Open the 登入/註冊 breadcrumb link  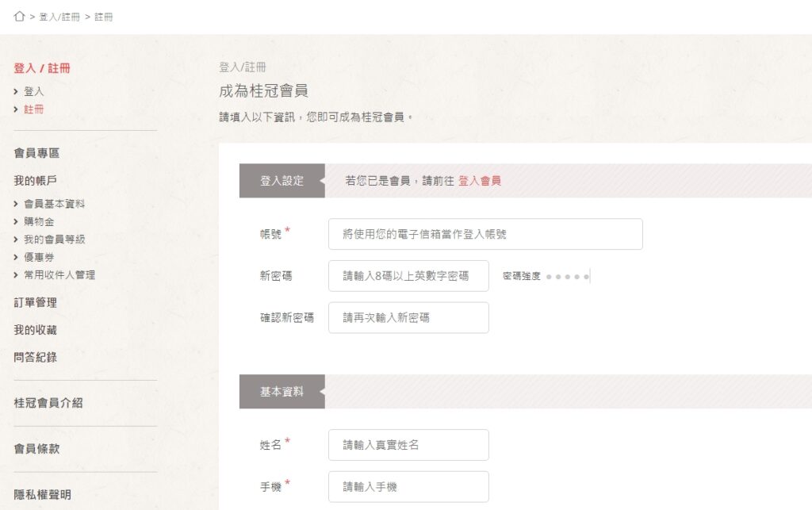pos(59,17)
